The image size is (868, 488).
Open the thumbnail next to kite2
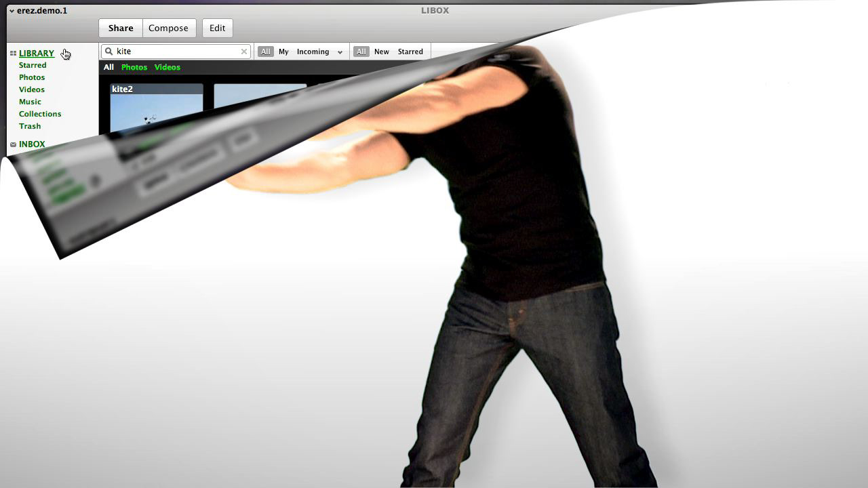tap(260, 96)
